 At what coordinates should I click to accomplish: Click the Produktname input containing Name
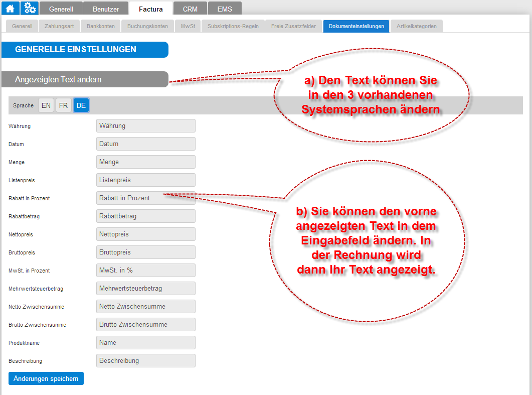click(145, 343)
